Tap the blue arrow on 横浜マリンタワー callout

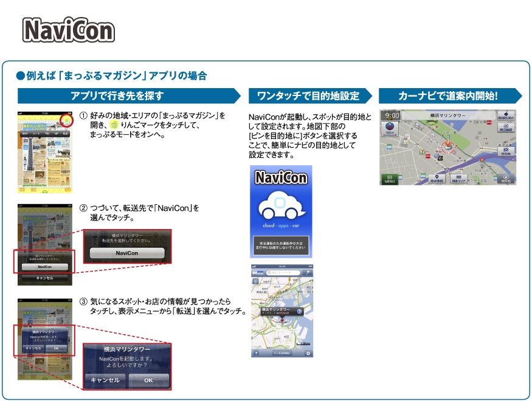point(299,312)
